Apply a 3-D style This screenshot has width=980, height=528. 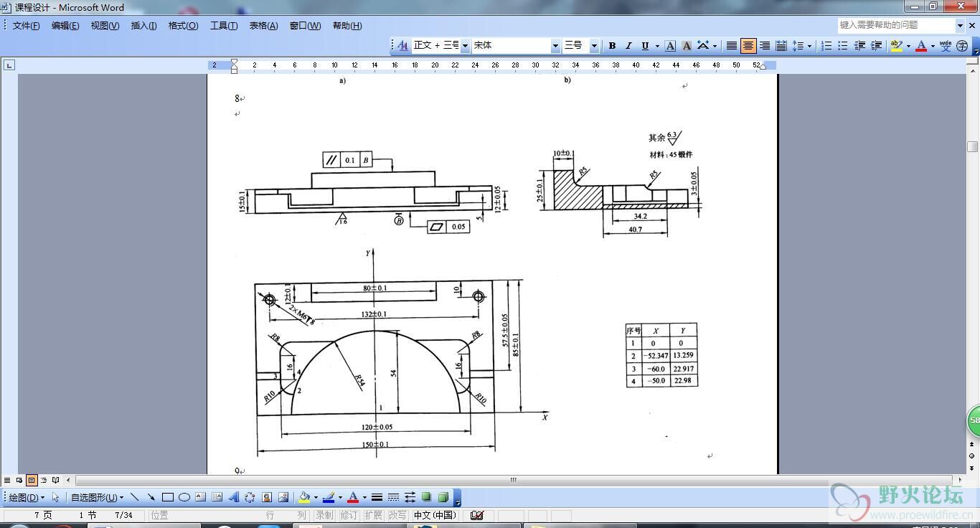pos(443,497)
